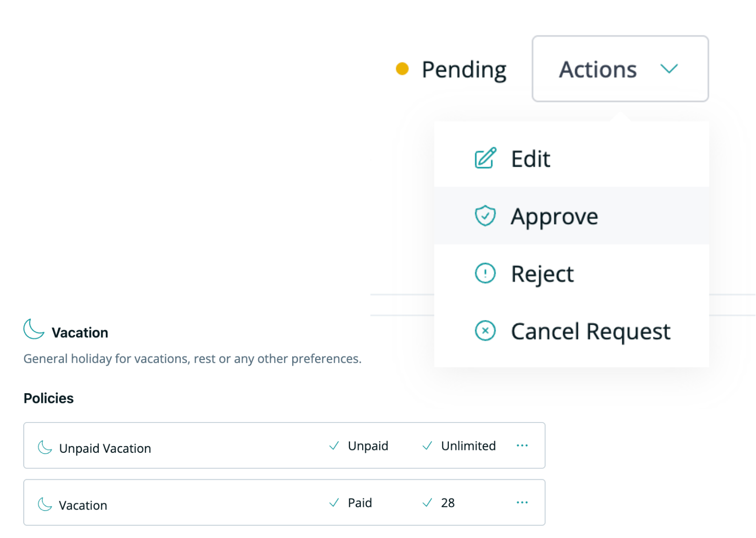Click the Unlimited checkmark on Unpaid Vacation
Screen dimensions: 756x538
[427, 446]
